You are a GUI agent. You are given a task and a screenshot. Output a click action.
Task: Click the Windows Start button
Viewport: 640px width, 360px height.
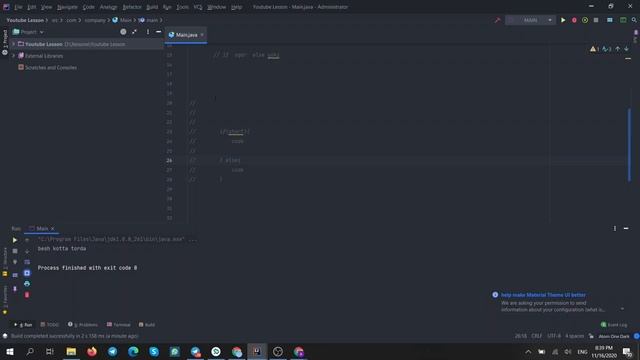coord(9,352)
